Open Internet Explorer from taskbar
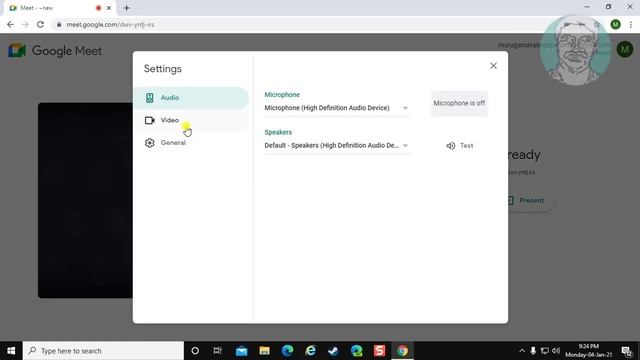 pos(311,351)
